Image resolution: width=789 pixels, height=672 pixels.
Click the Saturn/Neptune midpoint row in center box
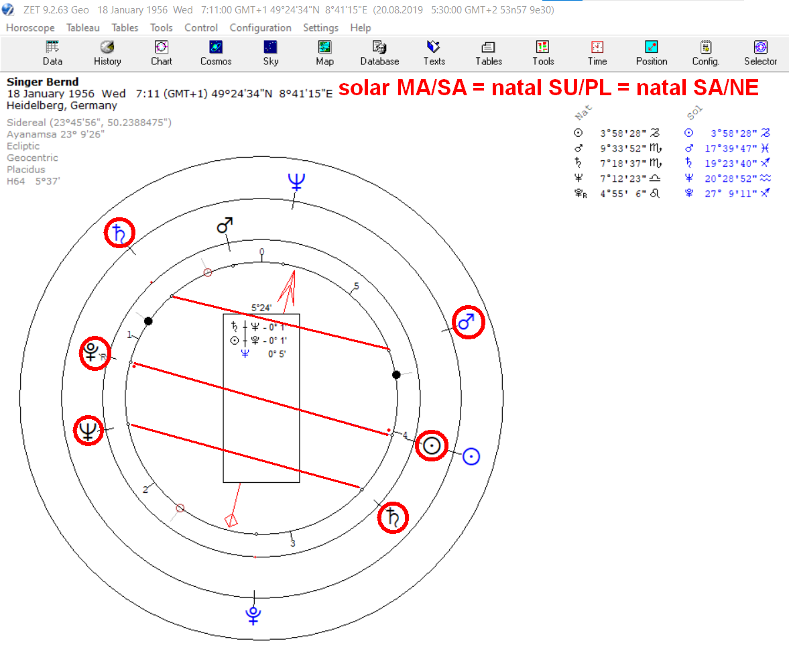pos(259,327)
